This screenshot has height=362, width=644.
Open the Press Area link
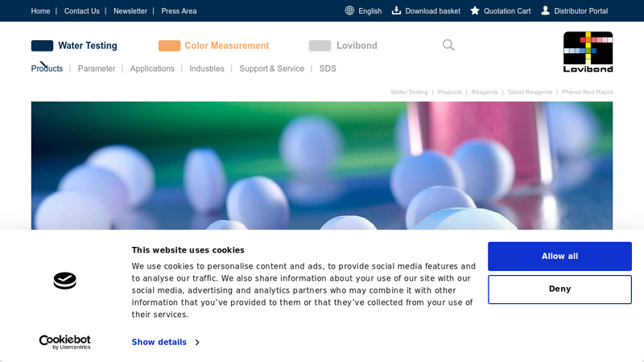coord(179,11)
